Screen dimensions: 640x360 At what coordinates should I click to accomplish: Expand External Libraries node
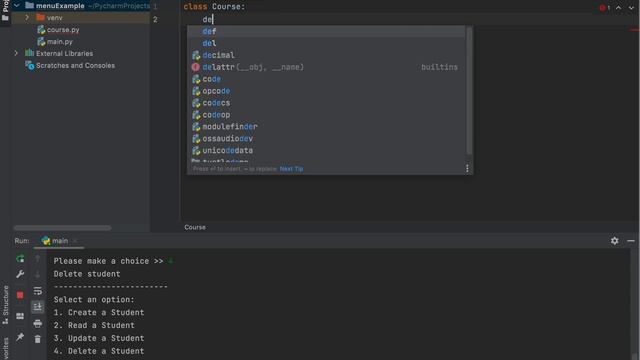[16, 53]
